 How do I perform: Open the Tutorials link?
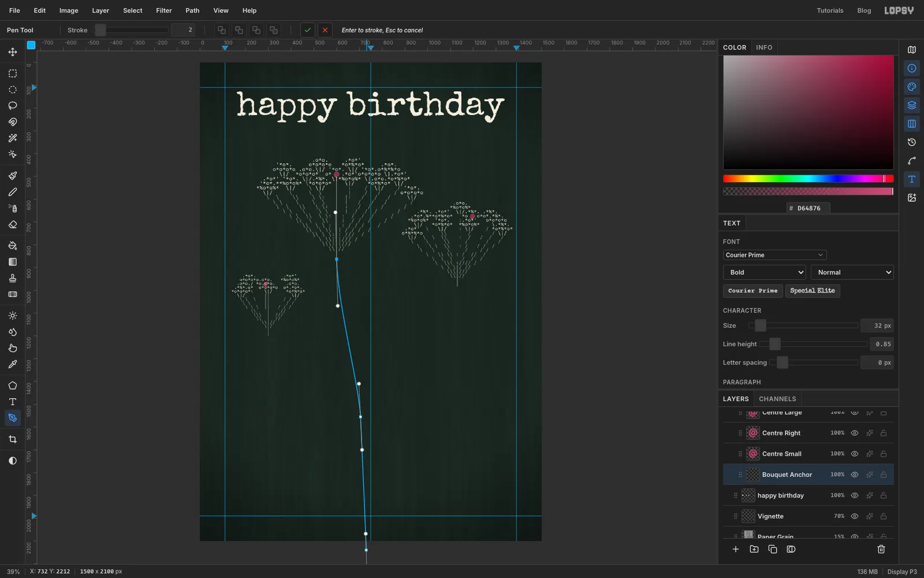(x=830, y=10)
